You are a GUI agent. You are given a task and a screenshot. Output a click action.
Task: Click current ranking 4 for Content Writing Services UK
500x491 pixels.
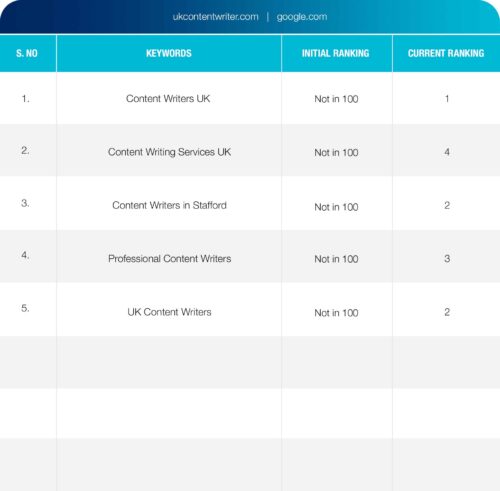pyautogui.click(x=447, y=152)
